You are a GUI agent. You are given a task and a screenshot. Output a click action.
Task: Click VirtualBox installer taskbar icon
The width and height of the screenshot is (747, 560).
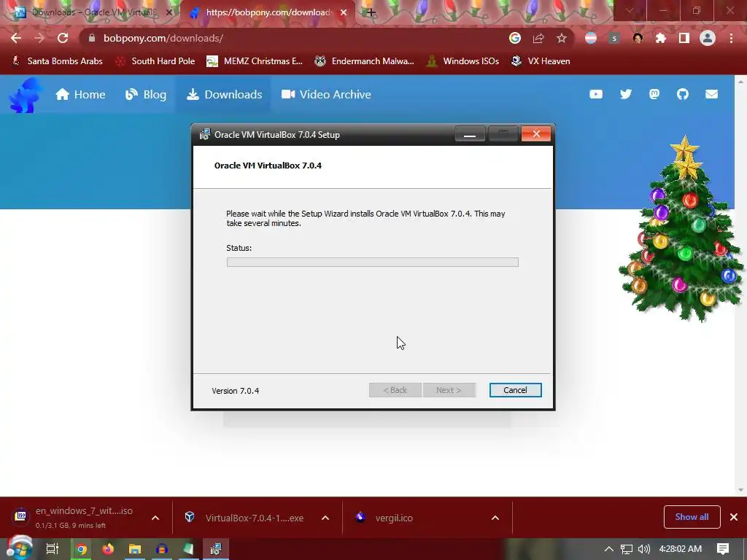[x=216, y=550]
